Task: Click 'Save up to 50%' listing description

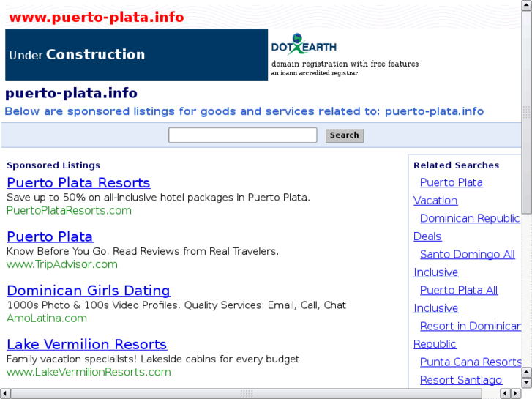Action: (x=159, y=198)
